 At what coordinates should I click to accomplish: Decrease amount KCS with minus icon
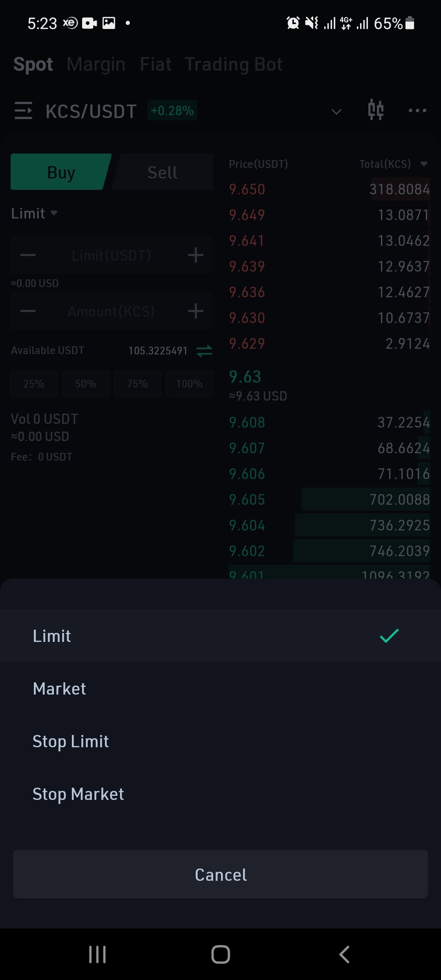click(x=28, y=311)
